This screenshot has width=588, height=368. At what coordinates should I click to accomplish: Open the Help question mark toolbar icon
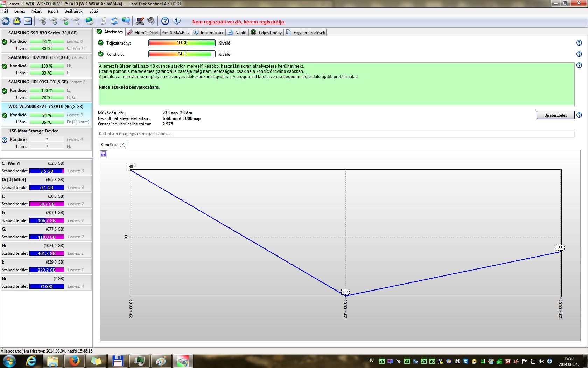(165, 21)
